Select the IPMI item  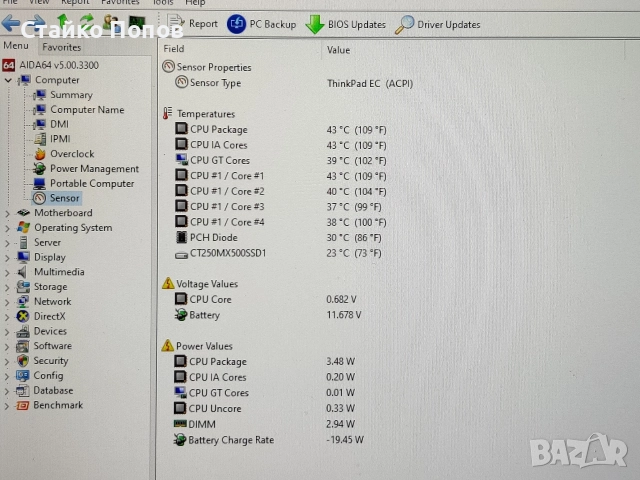coord(53,139)
